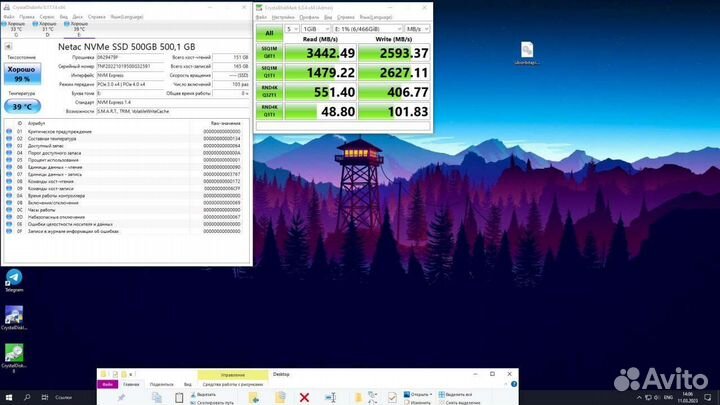This screenshot has height=405, width=720.
Task: Open the Правка menu in CrystalDiskInfo
Action: click(27, 17)
